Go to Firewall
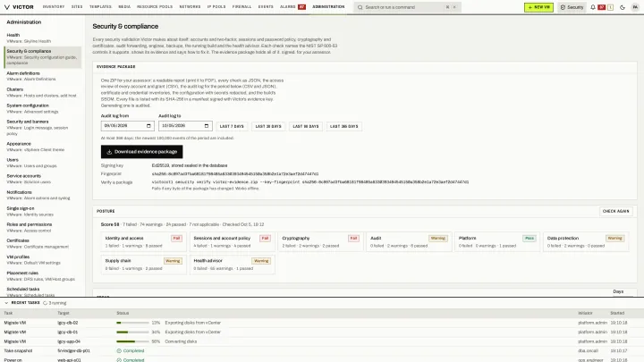The image size is (644, 362). [241, 7]
